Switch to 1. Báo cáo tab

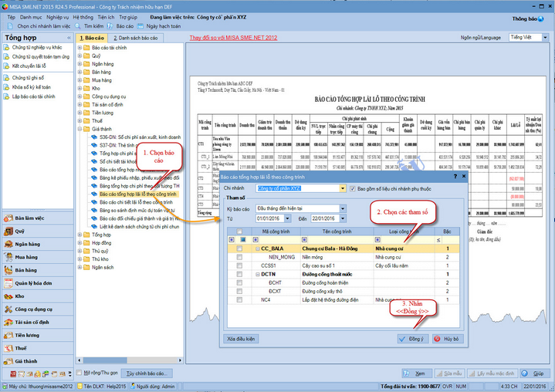tap(92, 38)
